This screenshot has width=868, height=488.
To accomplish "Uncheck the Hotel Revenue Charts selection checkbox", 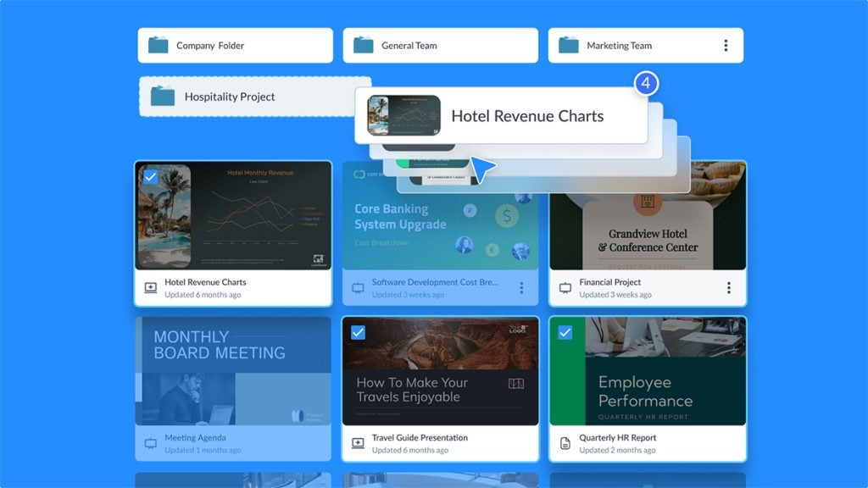I will (x=153, y=176).
